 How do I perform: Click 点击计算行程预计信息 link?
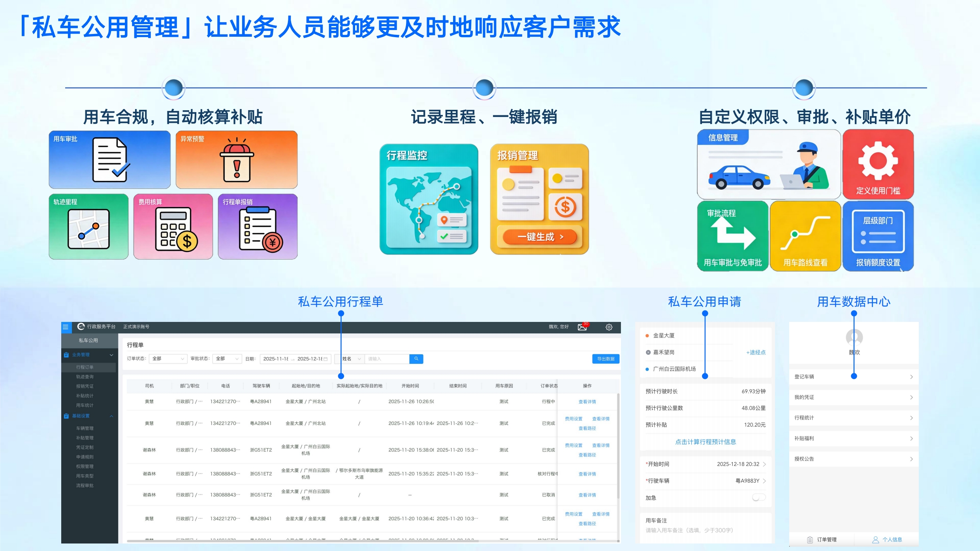(705, 442)
